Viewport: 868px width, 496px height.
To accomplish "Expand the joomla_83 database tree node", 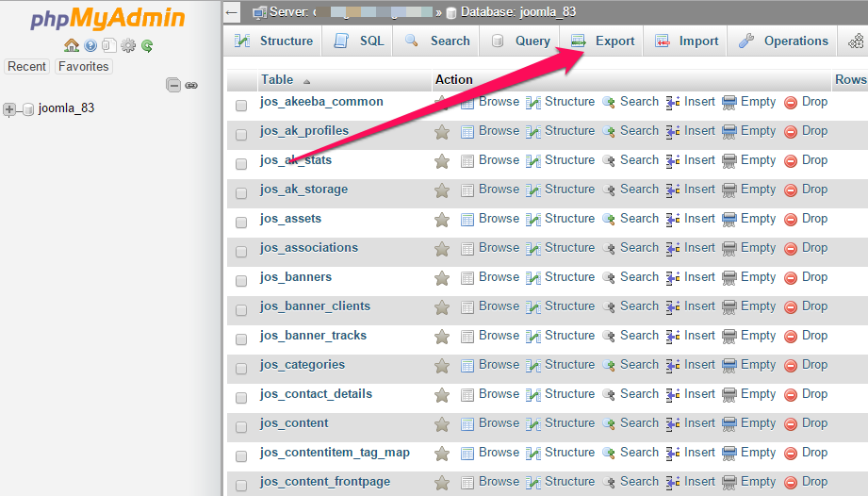I will [8, 109].
